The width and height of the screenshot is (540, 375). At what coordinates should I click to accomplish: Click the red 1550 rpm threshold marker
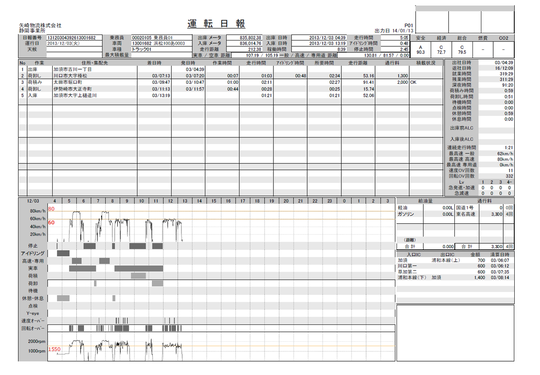coord(54,349)
